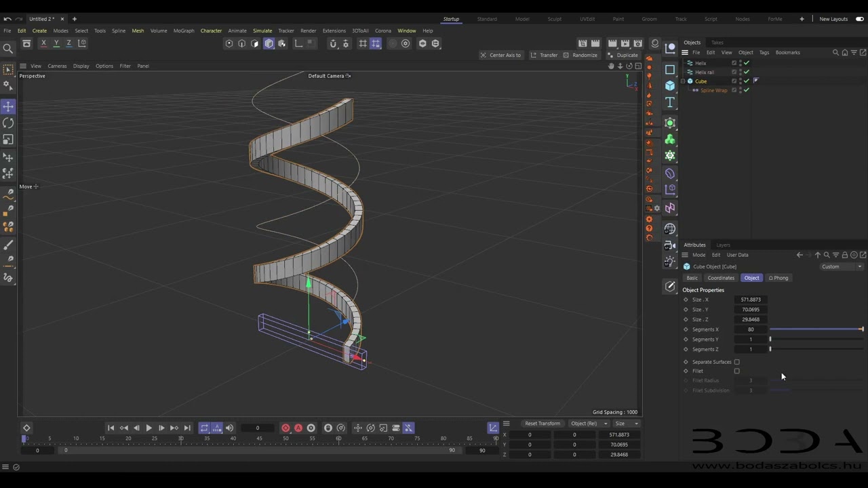
Task: Switch to edges mode icon
Action: pos(242,43)
